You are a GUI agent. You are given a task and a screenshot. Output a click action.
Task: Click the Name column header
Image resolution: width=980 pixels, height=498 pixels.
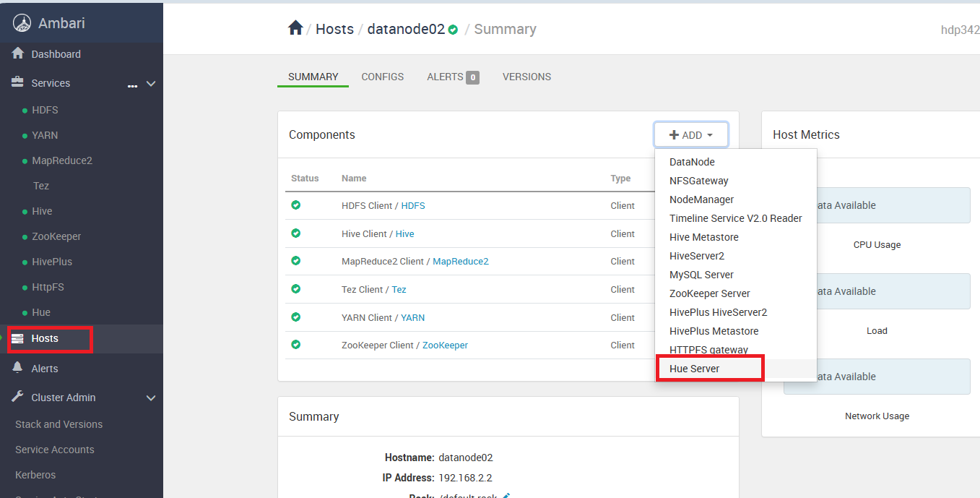[354, 179]
